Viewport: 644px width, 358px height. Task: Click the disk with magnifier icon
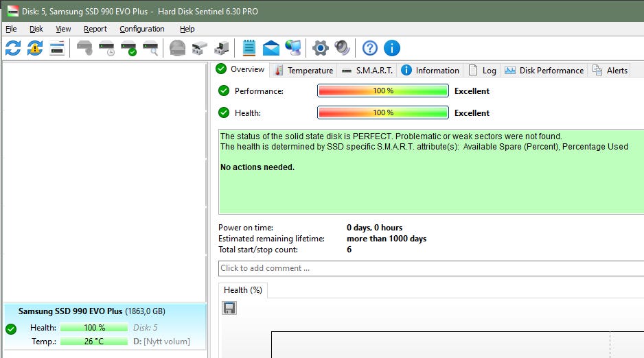coord(150,48)
